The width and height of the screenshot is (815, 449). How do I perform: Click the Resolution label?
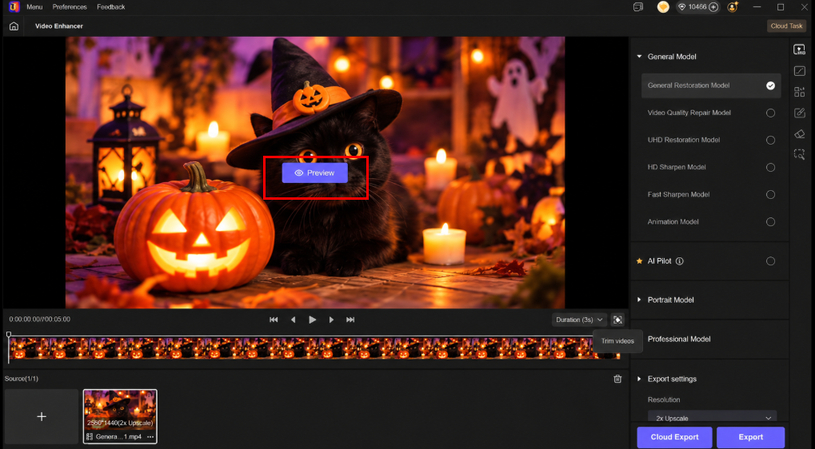point(664,400)
